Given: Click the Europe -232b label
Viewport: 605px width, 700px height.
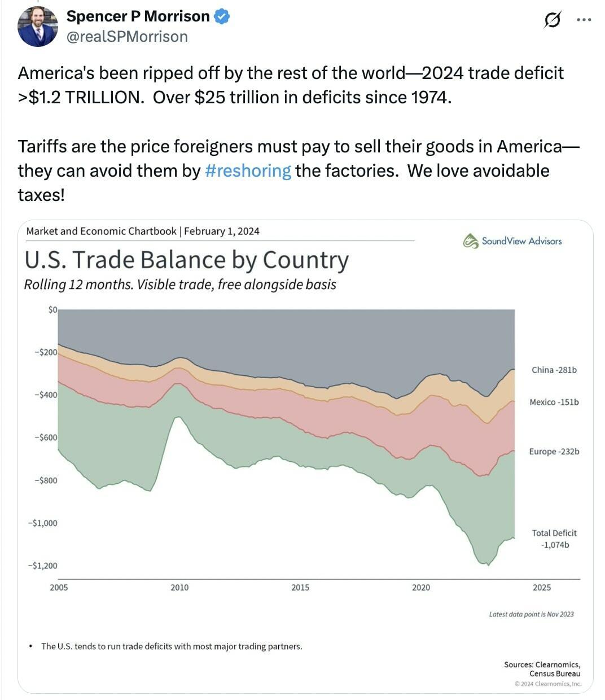Looking at the screenshot, I should tap(554, 452).
